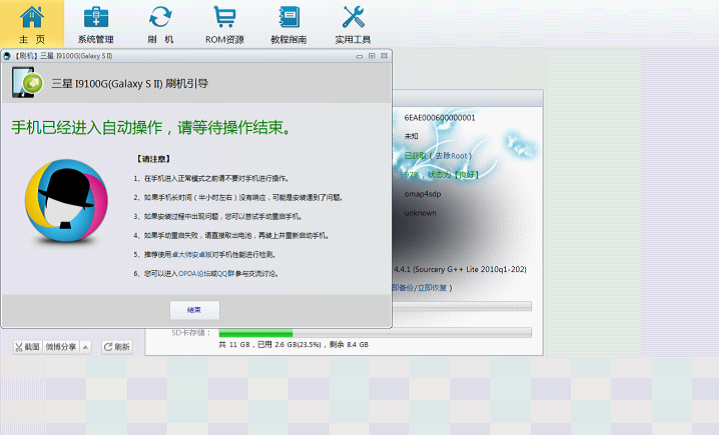Click the 微博分享 share button
This screenshot has width=719, height=435.
tap(61, 347)
